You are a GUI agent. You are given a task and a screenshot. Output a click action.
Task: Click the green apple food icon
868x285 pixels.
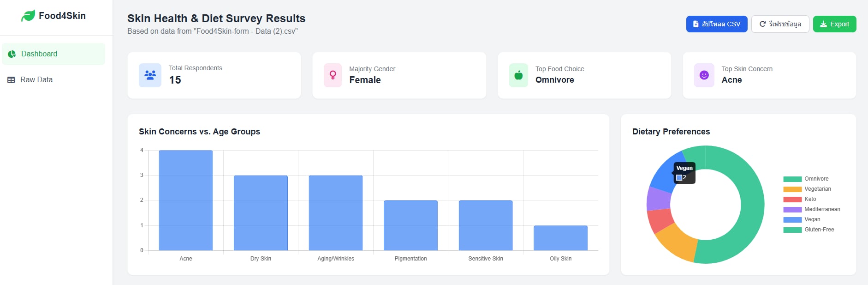(518, 75)
